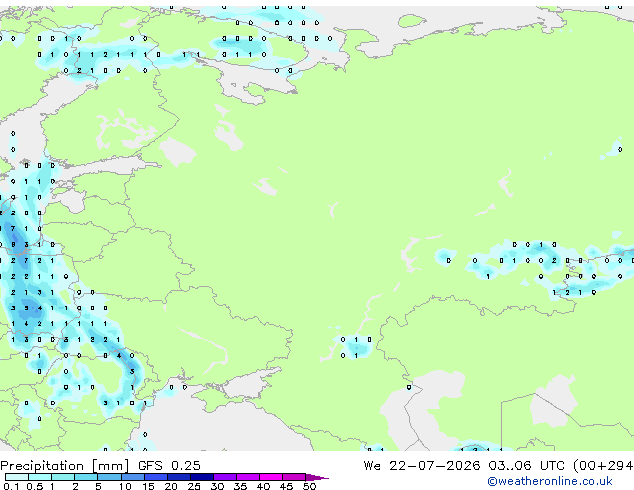The image size is (634, 490).
Task: Select legend swatch between 5 and 10
Action: point(109,477)
